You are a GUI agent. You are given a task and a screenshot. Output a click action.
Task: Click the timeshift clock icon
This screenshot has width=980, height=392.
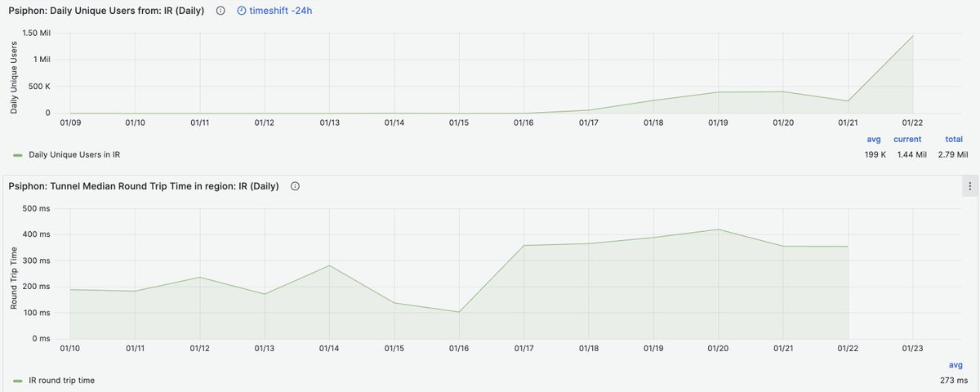[242, 11]
